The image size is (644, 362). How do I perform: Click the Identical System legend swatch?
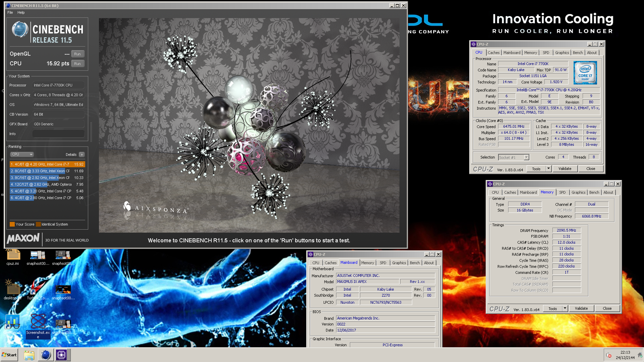pos(39,224)
